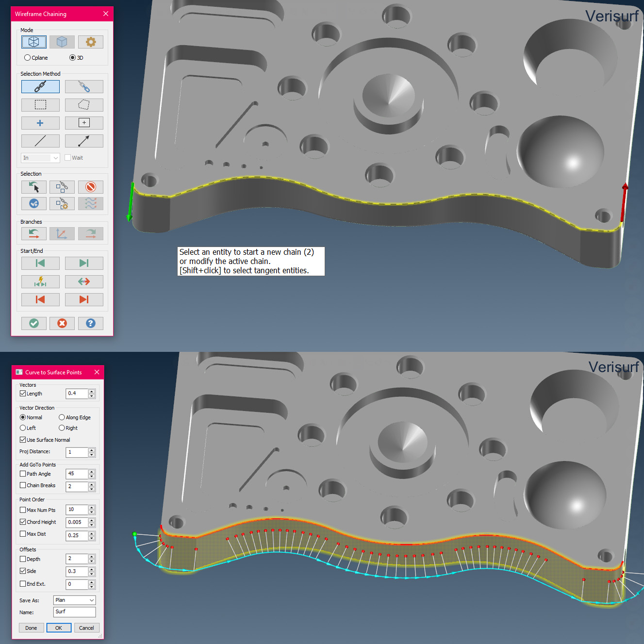Click the Dynamic start lightning icon

(x=40, y=281)
